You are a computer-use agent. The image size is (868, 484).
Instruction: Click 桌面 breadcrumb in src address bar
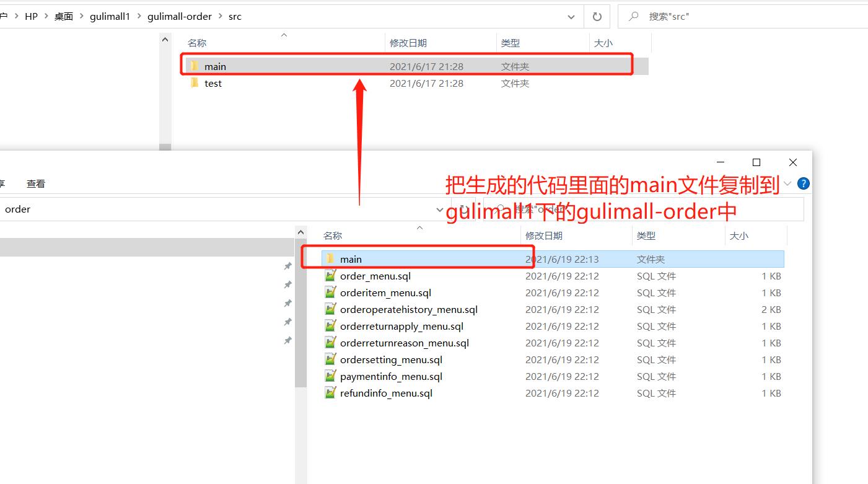[x=64, y=17]
